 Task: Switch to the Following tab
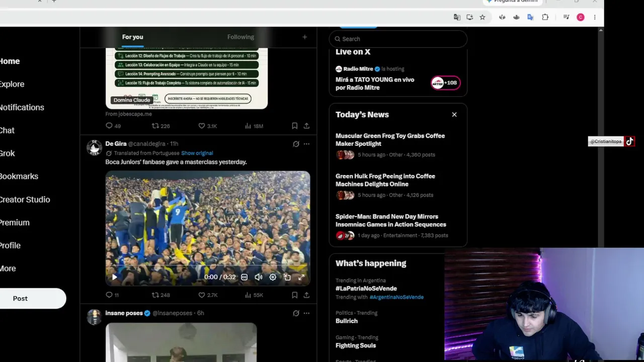pos(240,37)
